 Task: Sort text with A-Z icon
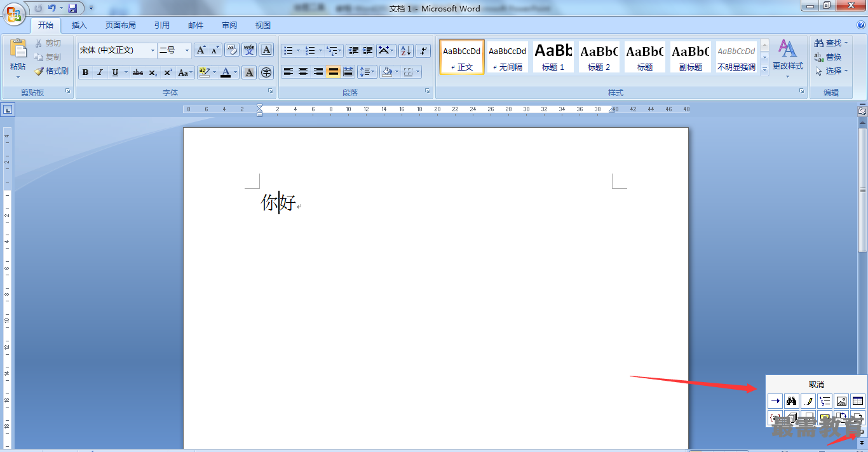[405, 50]
